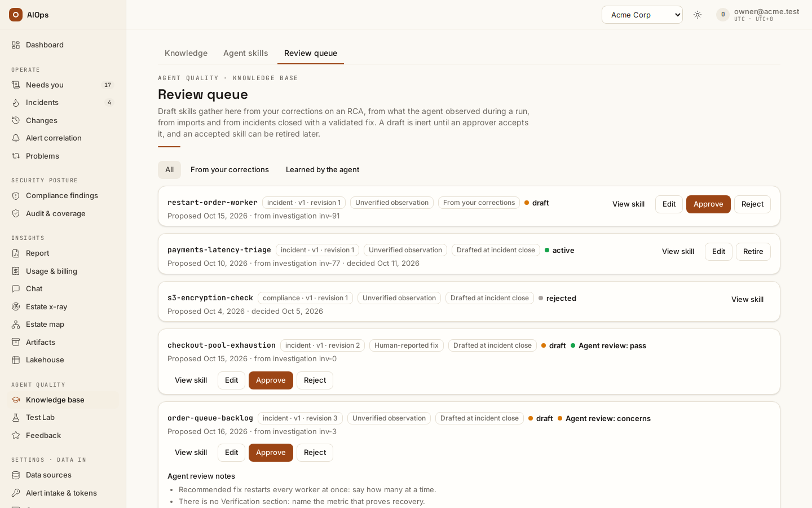Open Dashboard via its grid icon
Viewport: 812px width, 508px height.
click(16, 45)
